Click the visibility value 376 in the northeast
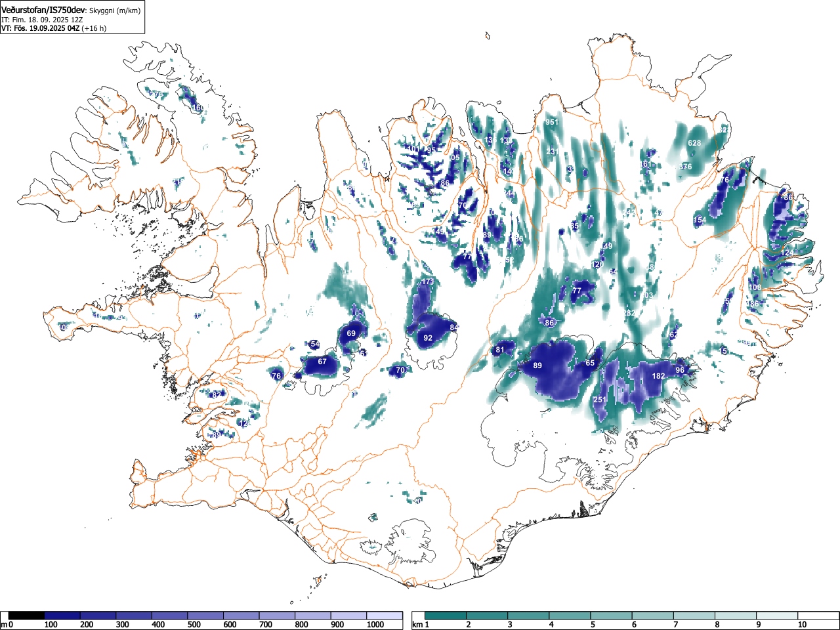The width and height of the screenshot is (840, 630). (685, 167)
